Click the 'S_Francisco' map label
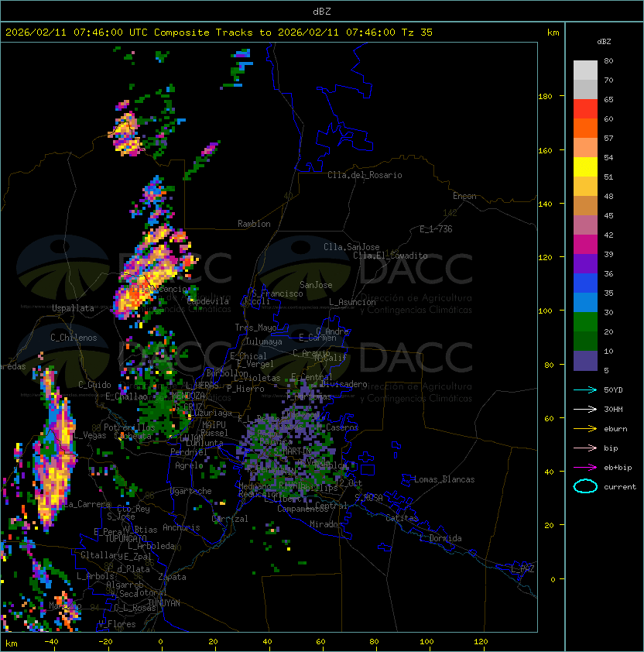The width and height of the screenshot is (644, 652). click(x=277, y=293)
